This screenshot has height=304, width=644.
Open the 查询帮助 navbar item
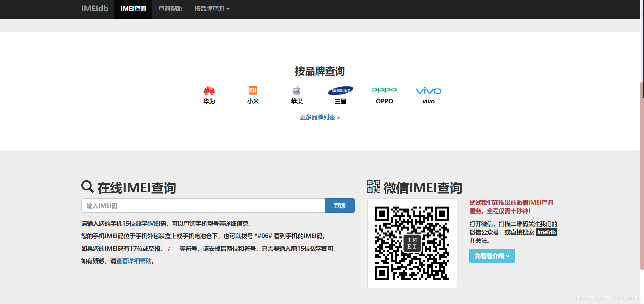pos(170,9)
